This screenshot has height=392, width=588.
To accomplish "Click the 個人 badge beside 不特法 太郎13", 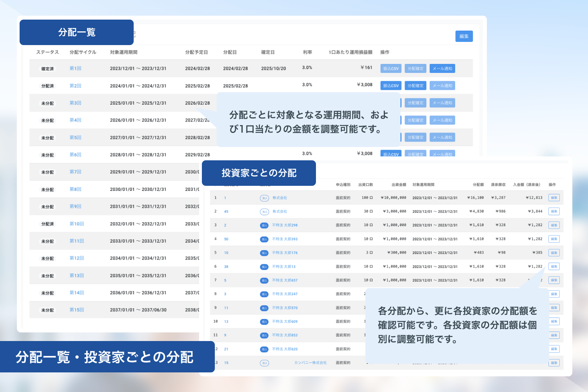I will coord(265,267).
